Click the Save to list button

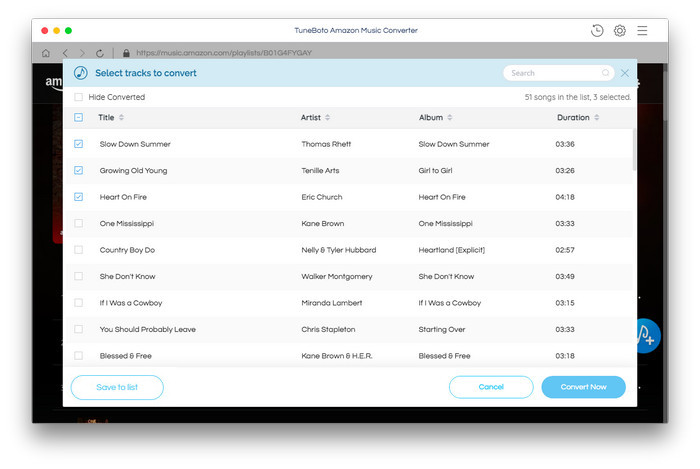tap(117, 387)
